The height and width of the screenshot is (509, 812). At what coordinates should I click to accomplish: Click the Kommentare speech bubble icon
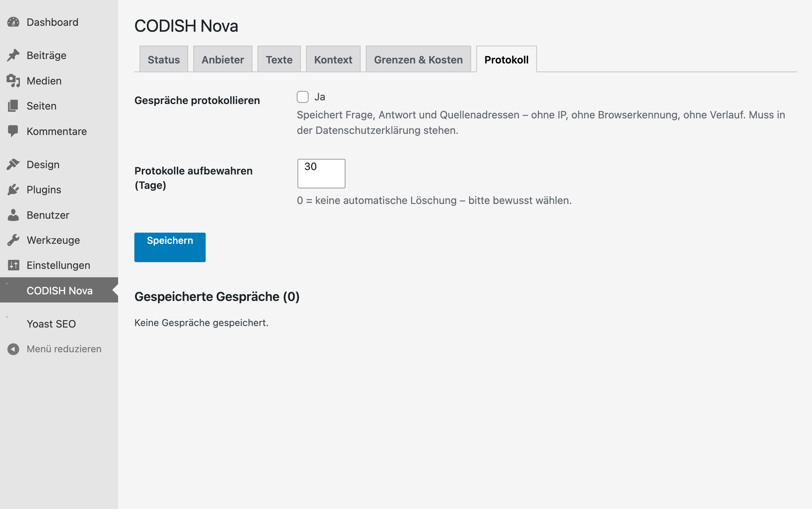(13, 131)
